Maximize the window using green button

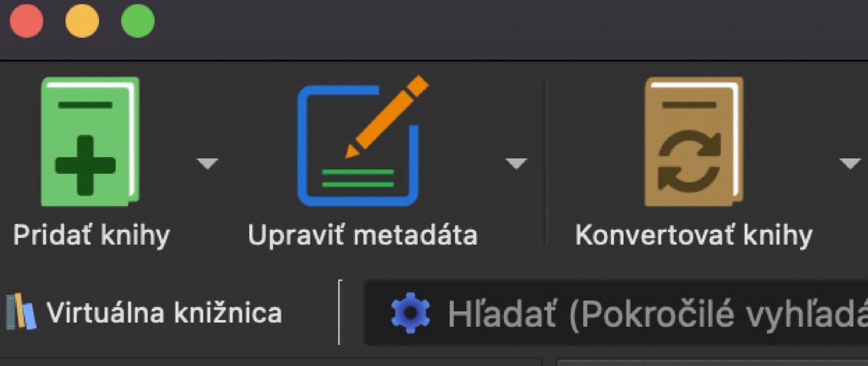point(138,21)
